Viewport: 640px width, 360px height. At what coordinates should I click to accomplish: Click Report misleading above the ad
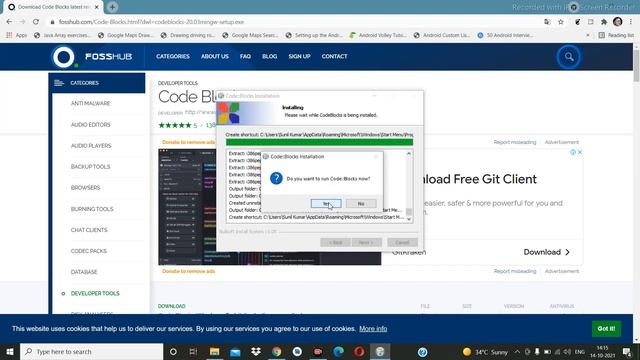(x=515, y=142)
